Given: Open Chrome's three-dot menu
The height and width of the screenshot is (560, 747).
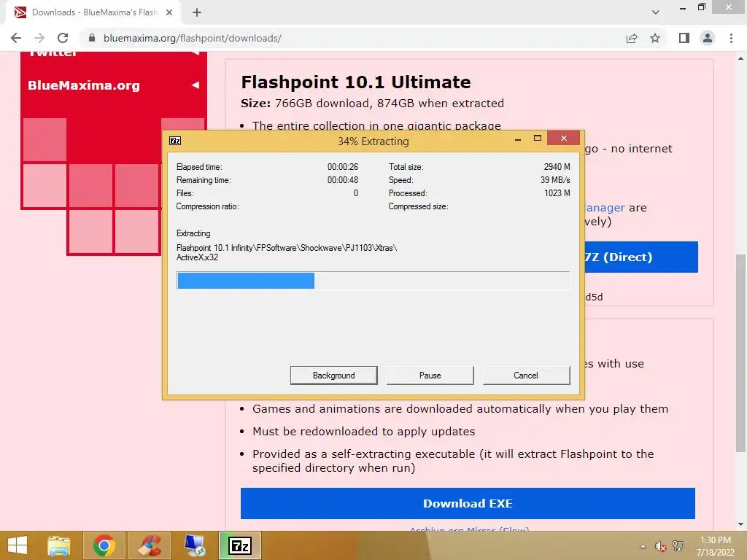Looking at the screenshot, I should [x=731, y=38].
